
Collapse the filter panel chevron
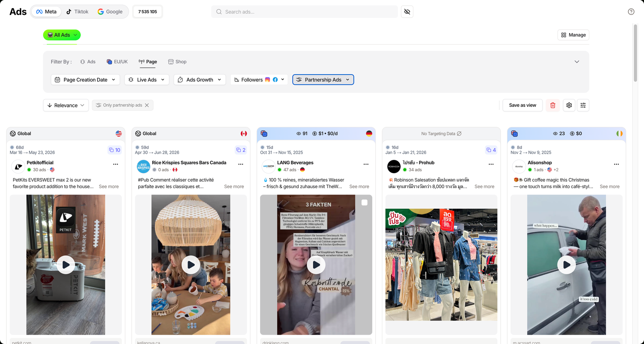tap(577, 62)
